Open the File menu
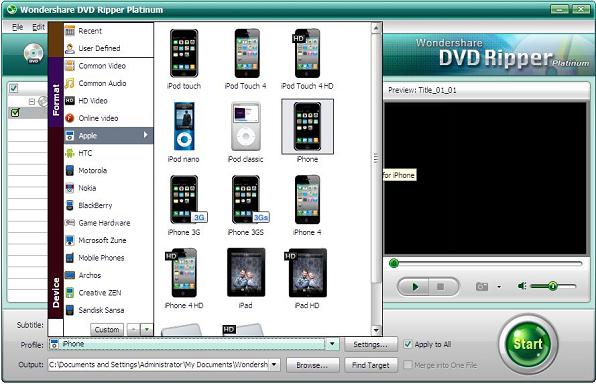The image size is (596, 384). coord(17,27)
